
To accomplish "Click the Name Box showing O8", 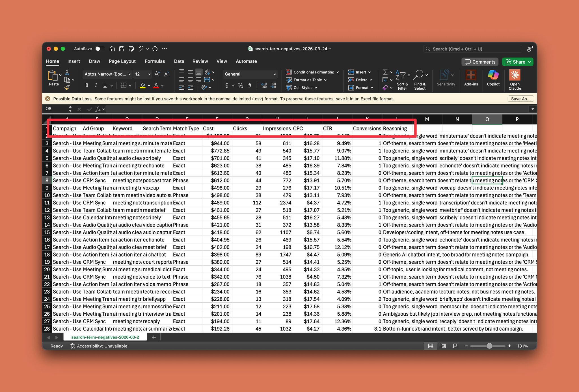I will coord(57,109).
